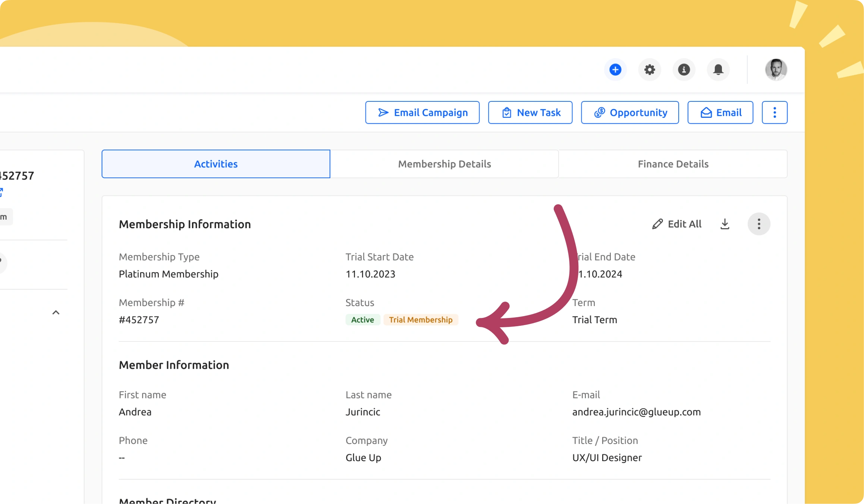
Task: Click external link icon under member number
Action: click(1, 192)
